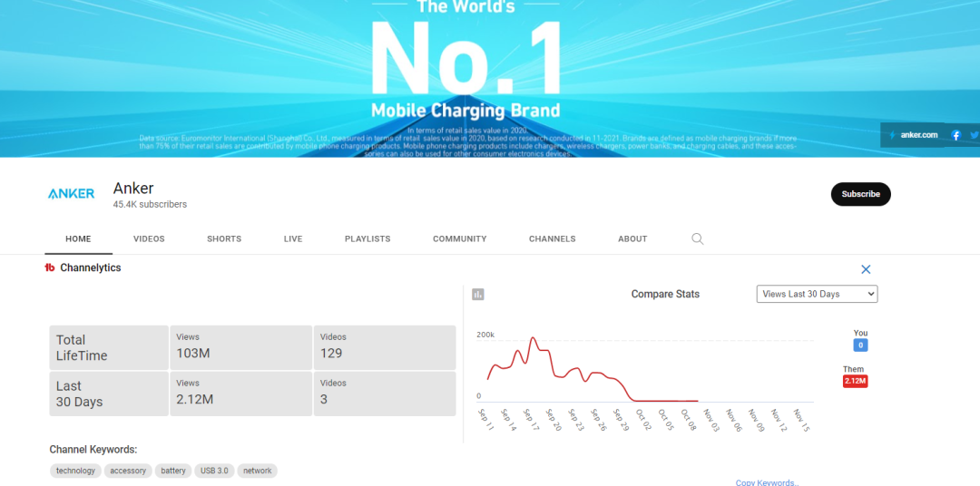Select the technology keyword tag
The image size is (980, 486).
(75, 471)
